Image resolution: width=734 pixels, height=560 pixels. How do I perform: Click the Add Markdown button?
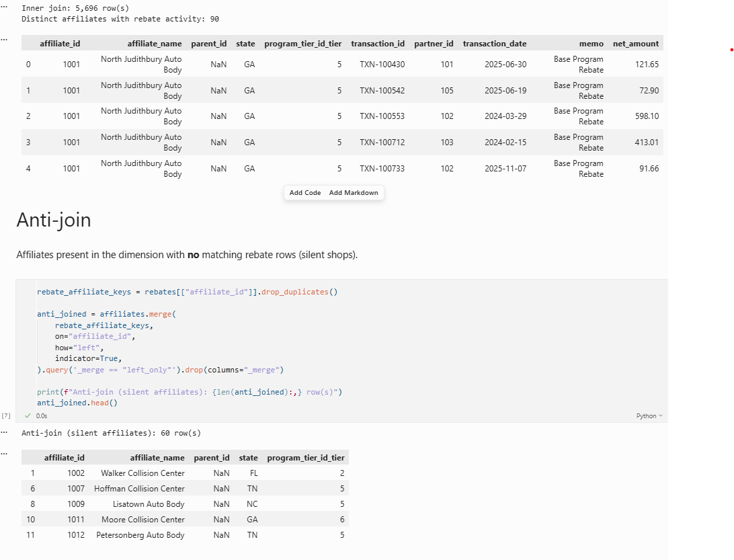point(354,193)
